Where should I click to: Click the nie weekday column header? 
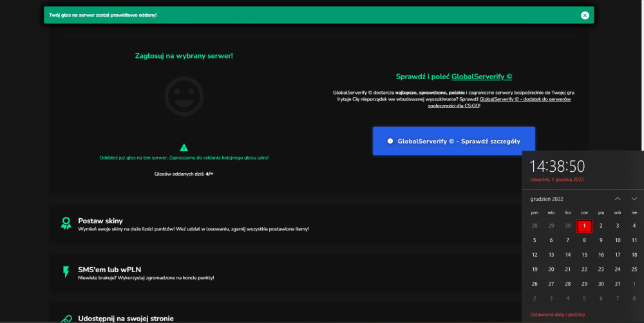coord(634,212)
